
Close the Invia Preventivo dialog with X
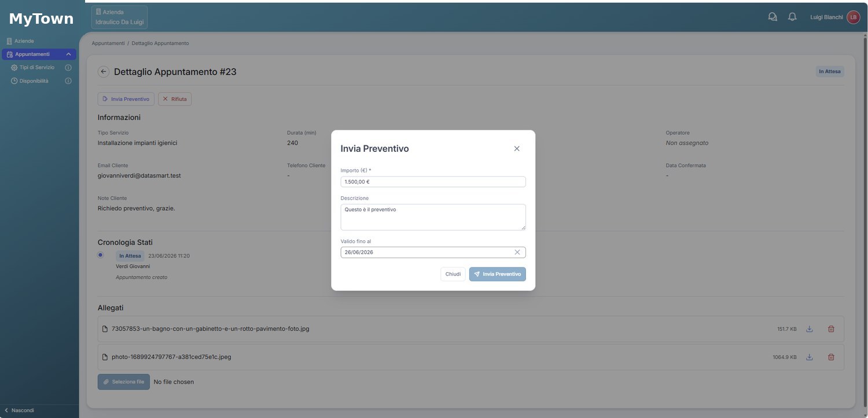pos(517,149)
